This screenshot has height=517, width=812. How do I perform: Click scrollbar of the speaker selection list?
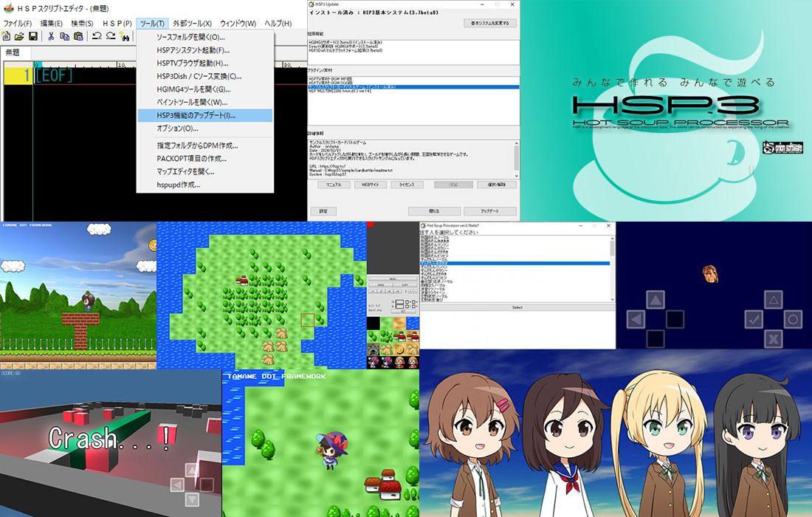[612, 268]
